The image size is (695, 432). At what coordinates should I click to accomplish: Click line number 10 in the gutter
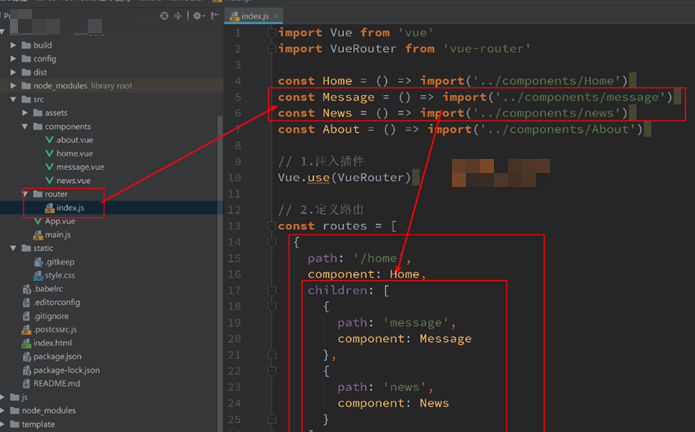pyautogui.click(x=234, y=178)
